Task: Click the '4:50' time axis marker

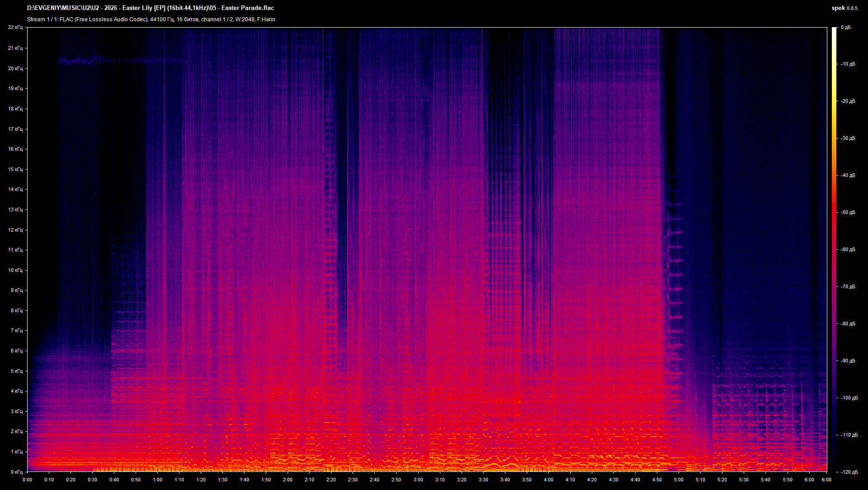Action: [x=657, y=480]
